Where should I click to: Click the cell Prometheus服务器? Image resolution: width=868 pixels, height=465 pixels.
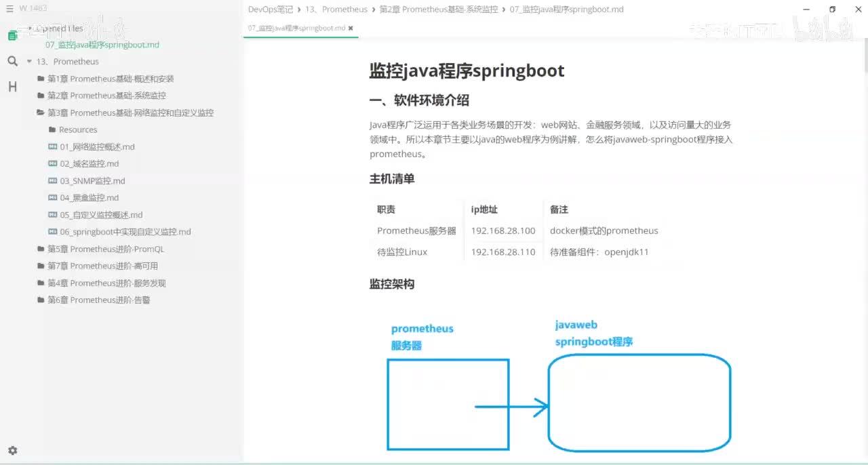pyautogui.click(x=416, y=230)
